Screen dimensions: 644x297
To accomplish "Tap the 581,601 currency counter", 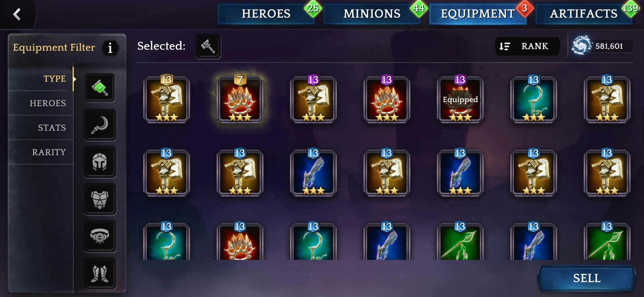I will pyautogui.click(x=603, y=46).
